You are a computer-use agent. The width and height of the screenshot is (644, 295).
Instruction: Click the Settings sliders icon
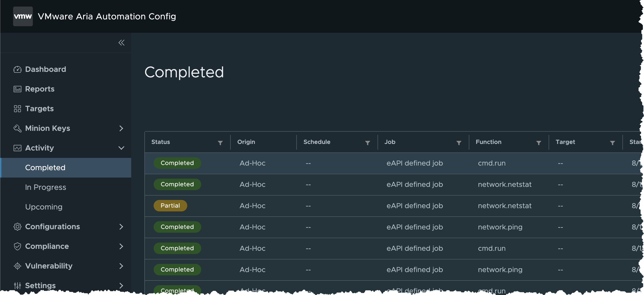click(x=17, y=286)
